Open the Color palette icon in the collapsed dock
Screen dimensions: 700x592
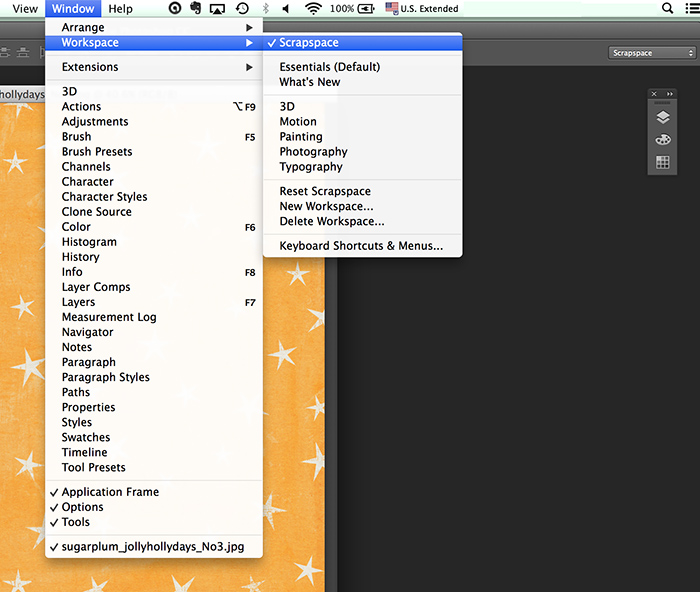coord(663,140)
